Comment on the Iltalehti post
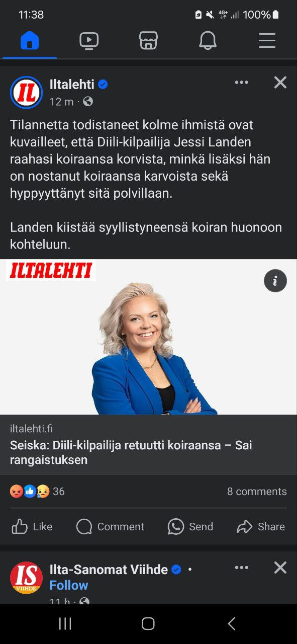The height and width of the screenshot is (644, 297). [x=110, y=527]
